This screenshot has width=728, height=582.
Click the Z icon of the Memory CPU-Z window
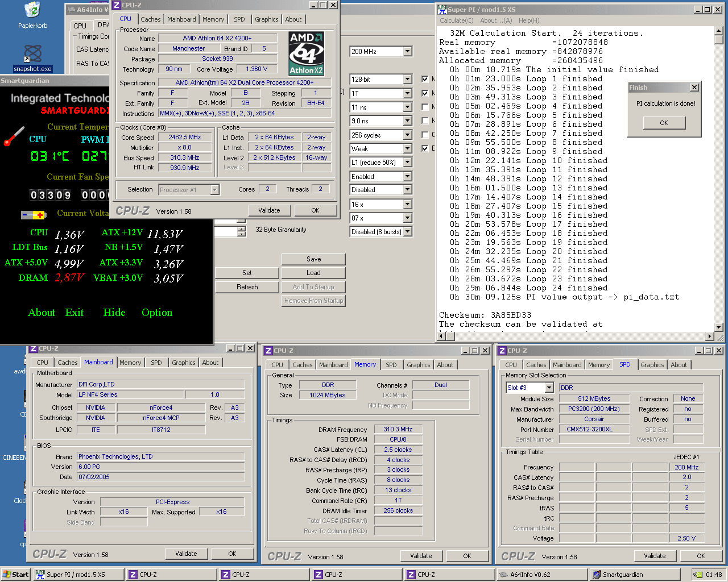[268, 351]
